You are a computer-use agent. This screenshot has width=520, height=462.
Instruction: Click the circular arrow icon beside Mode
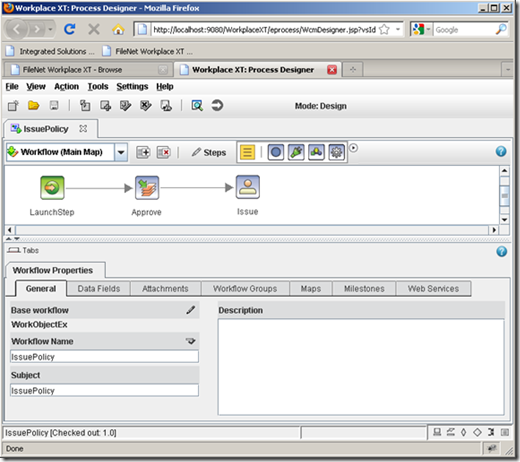click(x=217, y=106)
